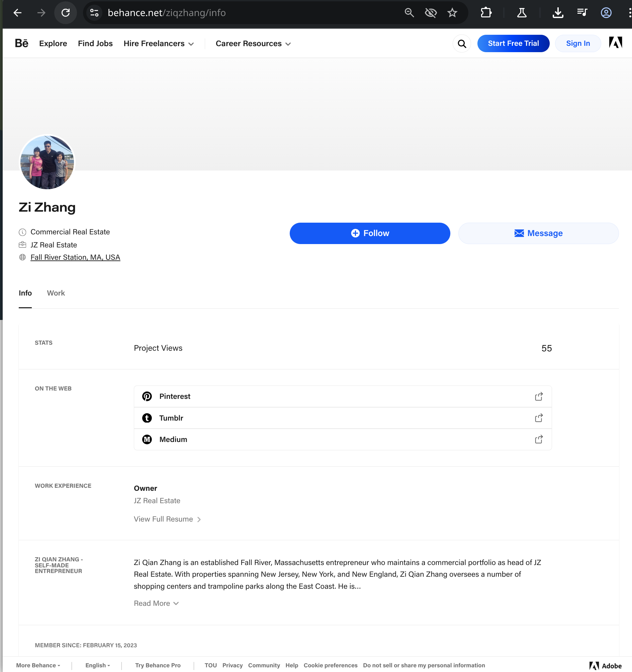
Task: Open site information icon in address bar
Action: pyautogui.click(x=94, y=13)
